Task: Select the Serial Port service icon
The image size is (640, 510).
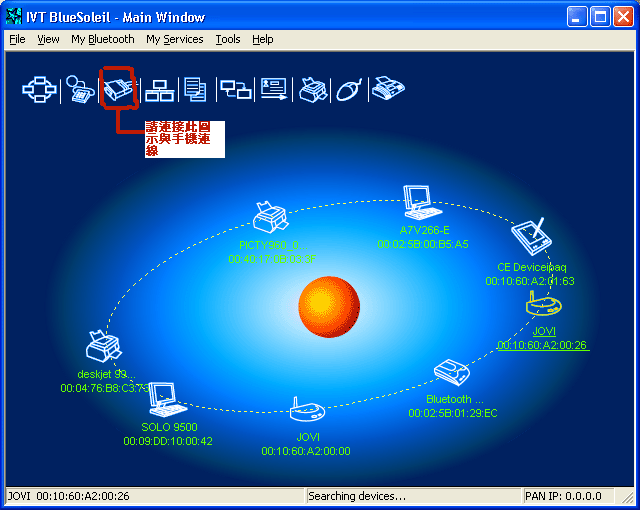Action: 118,89
